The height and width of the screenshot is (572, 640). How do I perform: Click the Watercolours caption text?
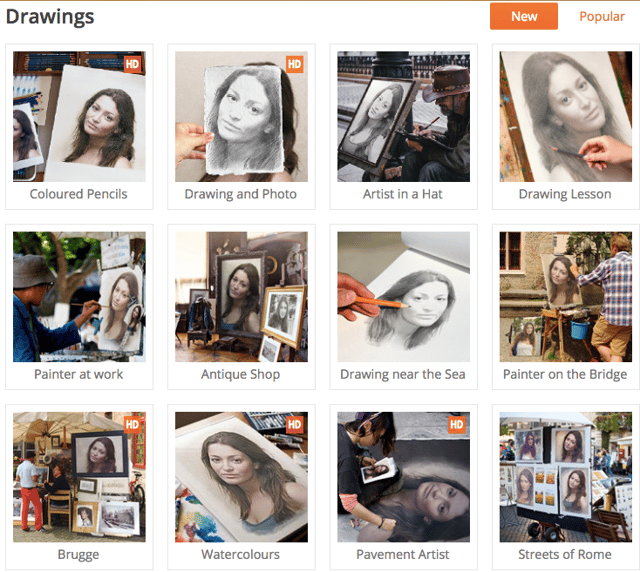point(240,554)
